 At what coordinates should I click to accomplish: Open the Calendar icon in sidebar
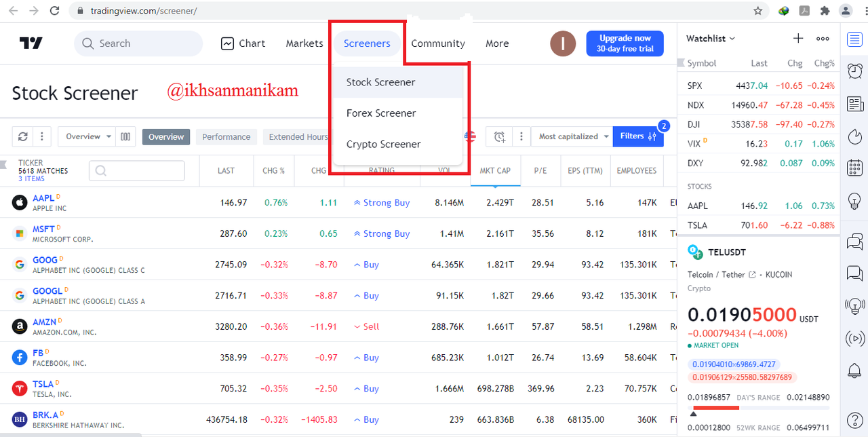coord(854,168)
